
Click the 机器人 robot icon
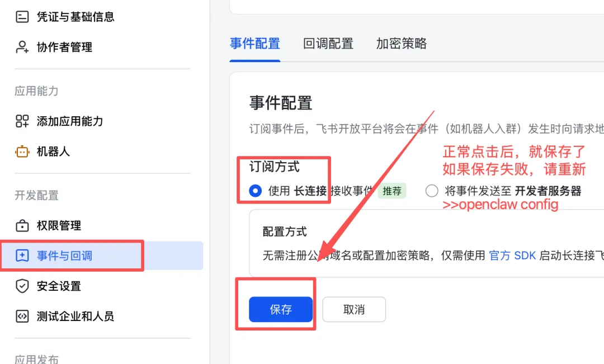pos(22,152)
